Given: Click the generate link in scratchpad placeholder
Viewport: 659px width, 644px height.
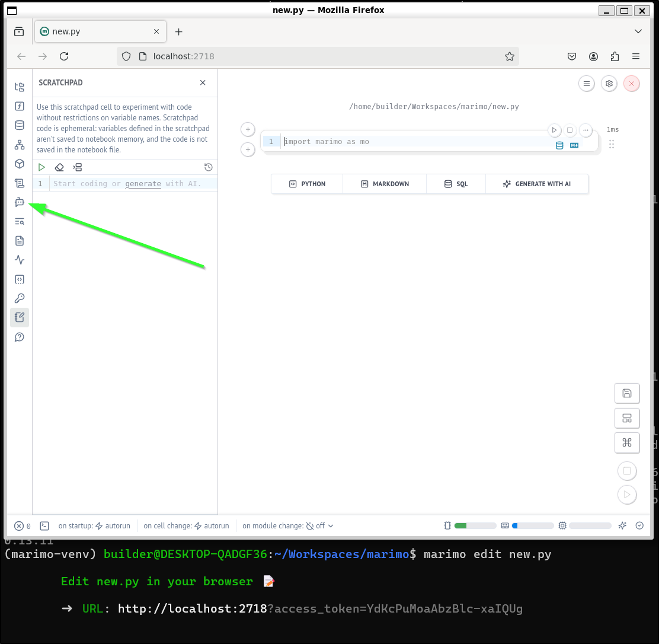Looking at the screenshot, I should (x=143, y=183).
